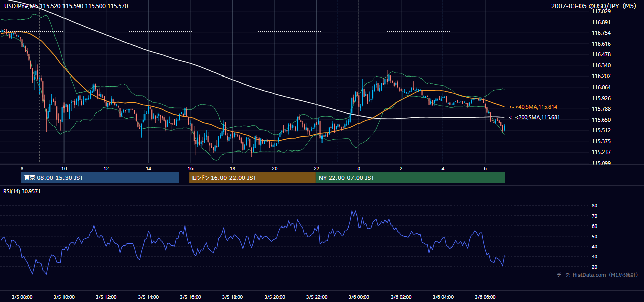Click the 3/5 14:00 time axis label
The height and width of the screenshot is (302, 644).
coord(148,297)
